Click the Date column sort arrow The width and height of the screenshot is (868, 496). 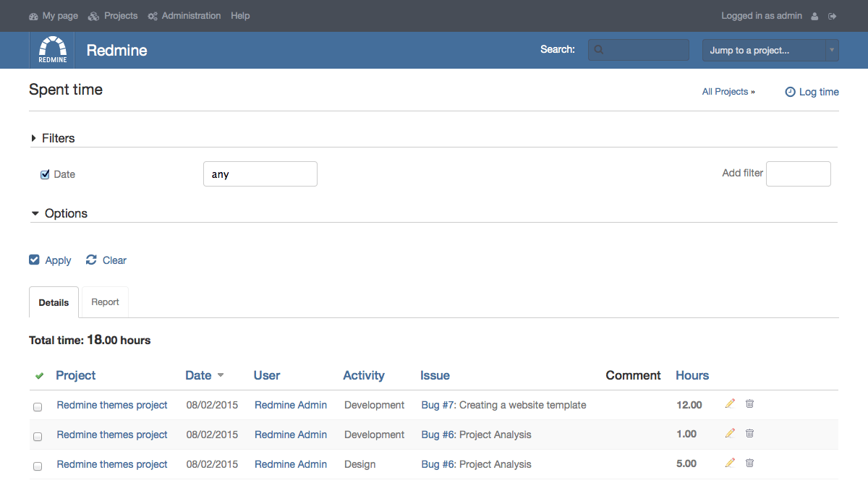[221, 375]
